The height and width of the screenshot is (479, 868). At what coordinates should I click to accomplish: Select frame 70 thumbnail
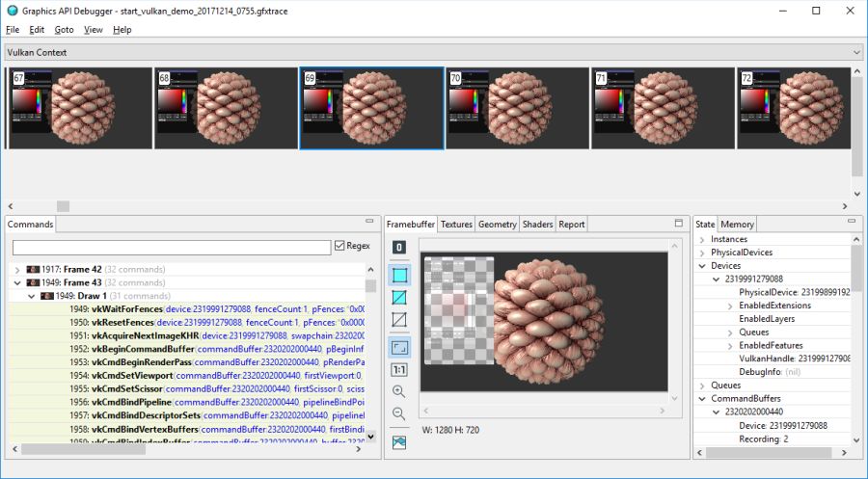517,108
